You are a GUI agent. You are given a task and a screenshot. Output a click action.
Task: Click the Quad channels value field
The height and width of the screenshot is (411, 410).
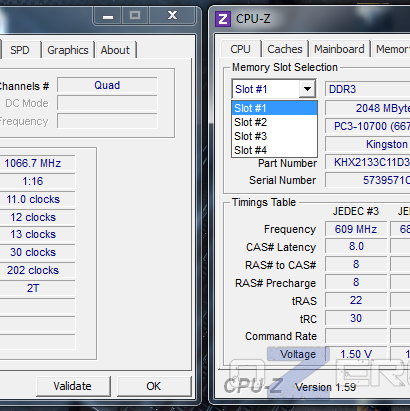click(x=107, y=85)
